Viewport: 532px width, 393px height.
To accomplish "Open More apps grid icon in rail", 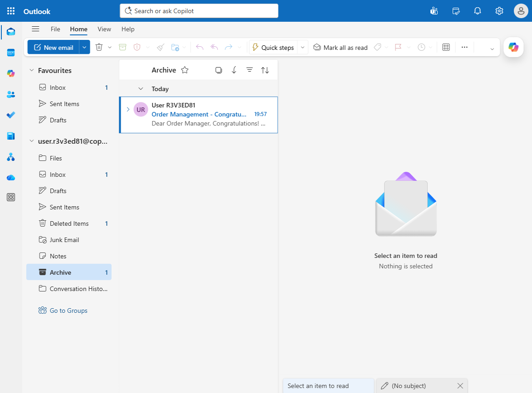I will point(11,197).
